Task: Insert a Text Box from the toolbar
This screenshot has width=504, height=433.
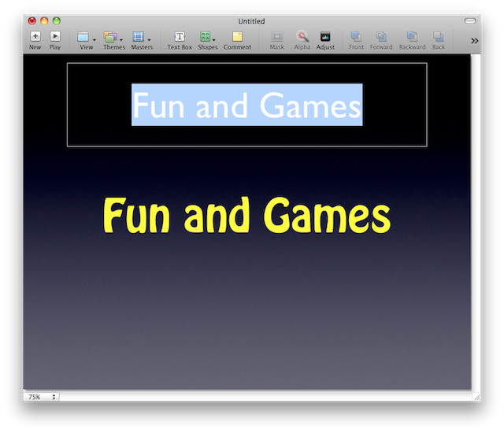Action: (180, 36)
